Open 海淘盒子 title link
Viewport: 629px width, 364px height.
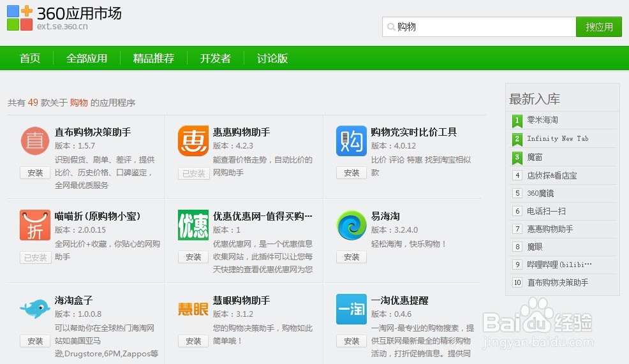[74, 300]
